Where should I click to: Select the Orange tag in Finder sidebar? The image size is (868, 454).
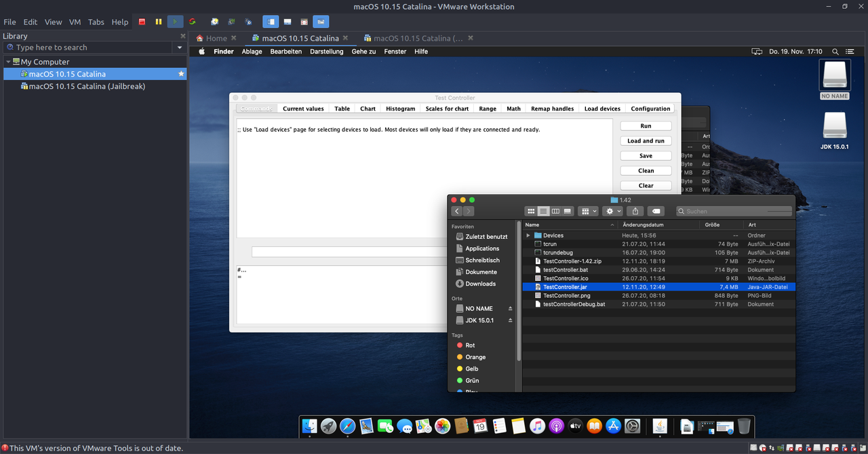pyautogui.click(x=475, y=357)
